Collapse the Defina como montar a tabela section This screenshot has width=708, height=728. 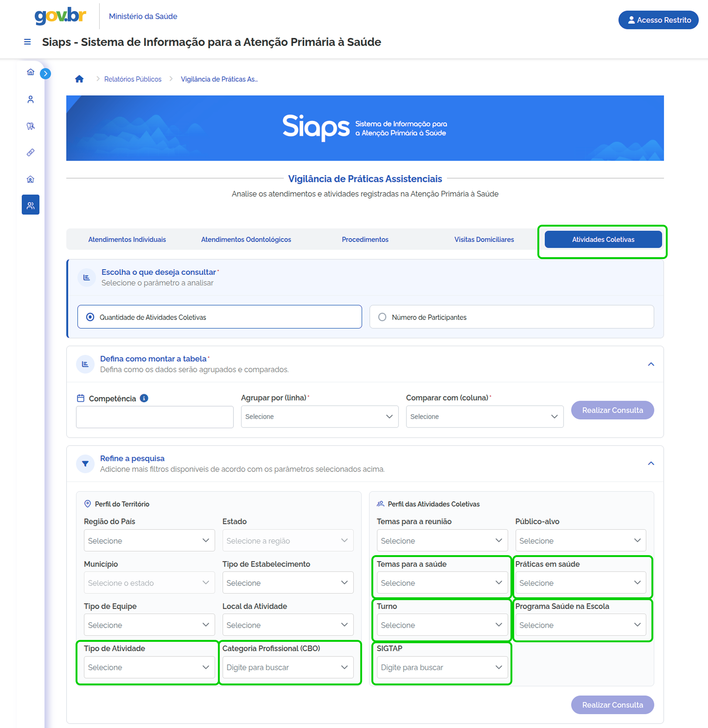pyautogui.click(x=651, y=364)
